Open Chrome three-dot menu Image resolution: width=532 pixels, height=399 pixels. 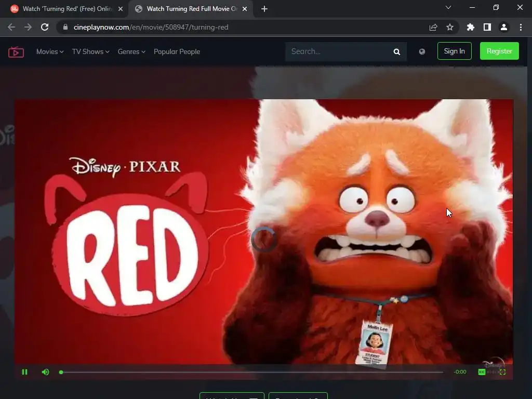[521, 27]
